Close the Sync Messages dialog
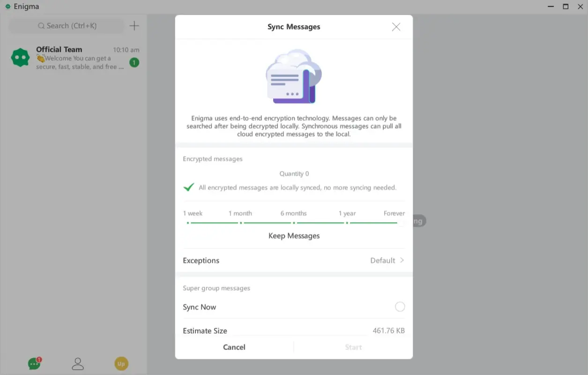588x375 pixels. click(x=396, y=27)
